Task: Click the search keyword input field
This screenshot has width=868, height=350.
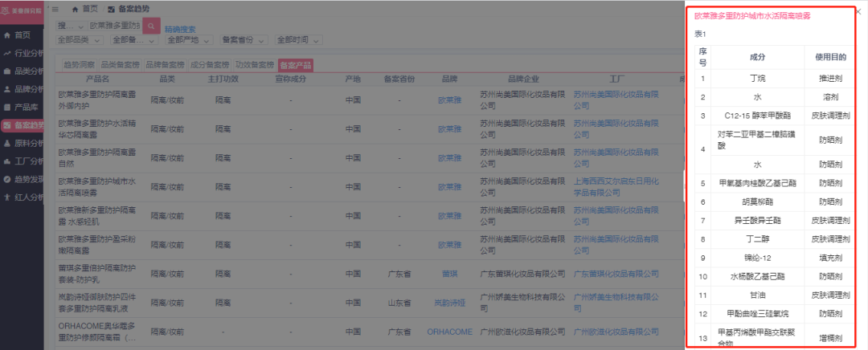Action: click(x=114, y=26)
